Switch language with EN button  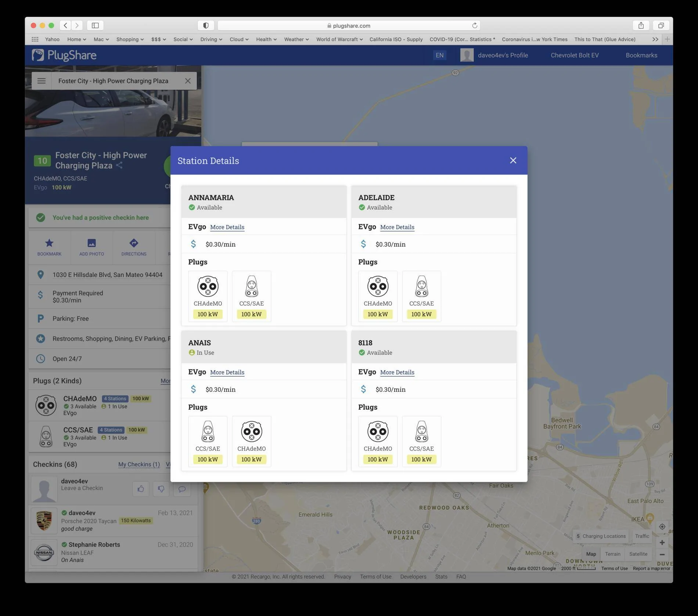[x=439, y=55]
